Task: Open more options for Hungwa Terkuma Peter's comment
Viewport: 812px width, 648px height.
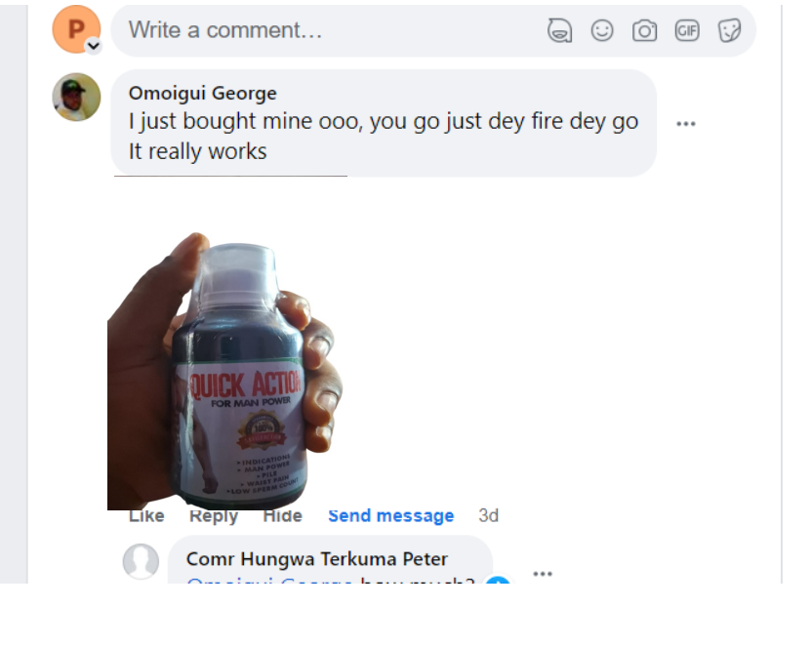Action: point(543,574)
